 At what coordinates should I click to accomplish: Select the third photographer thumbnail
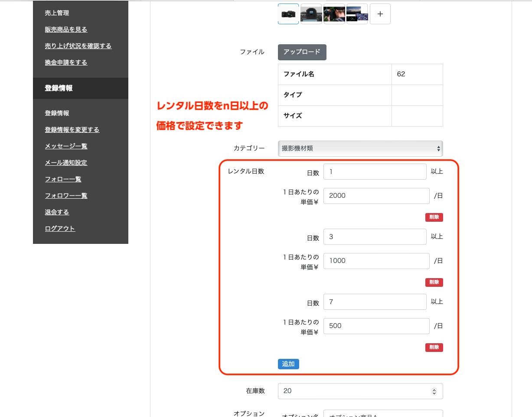tap(334, 14)
